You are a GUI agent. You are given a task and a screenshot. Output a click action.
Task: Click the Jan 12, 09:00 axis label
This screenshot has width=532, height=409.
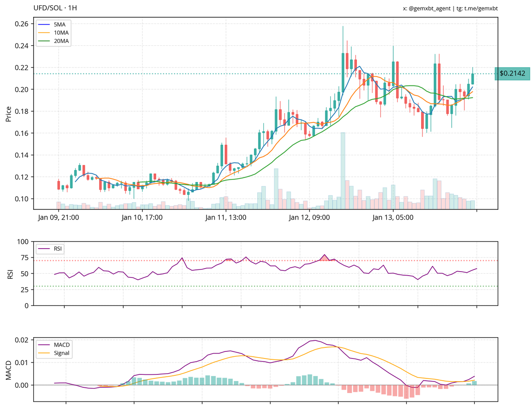tap(309, 218)
